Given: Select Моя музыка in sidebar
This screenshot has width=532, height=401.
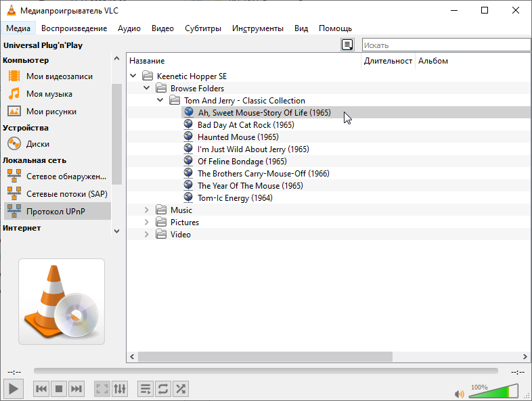Looking at the screenshot, I should pyautogui.click(x=57, y=93).
